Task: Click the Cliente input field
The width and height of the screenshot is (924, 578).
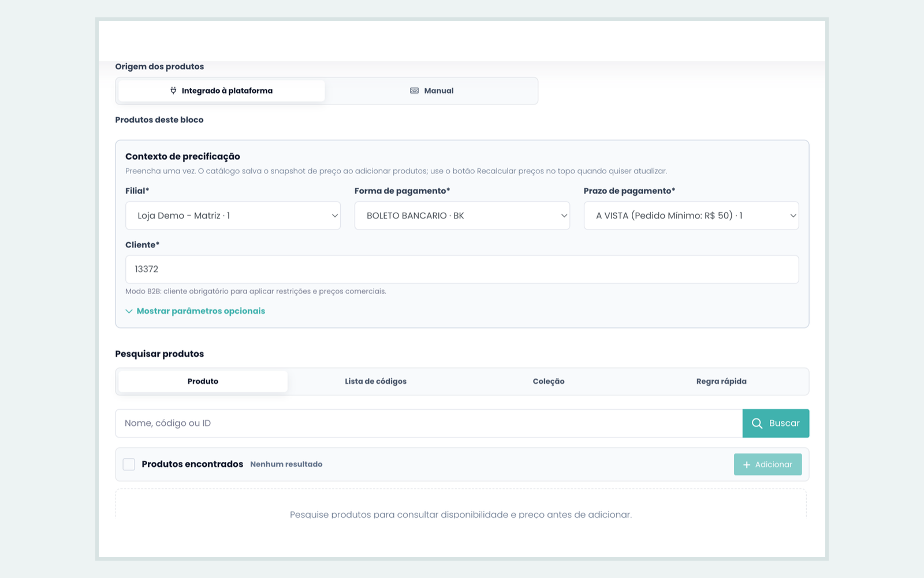Action: (462, 269)
